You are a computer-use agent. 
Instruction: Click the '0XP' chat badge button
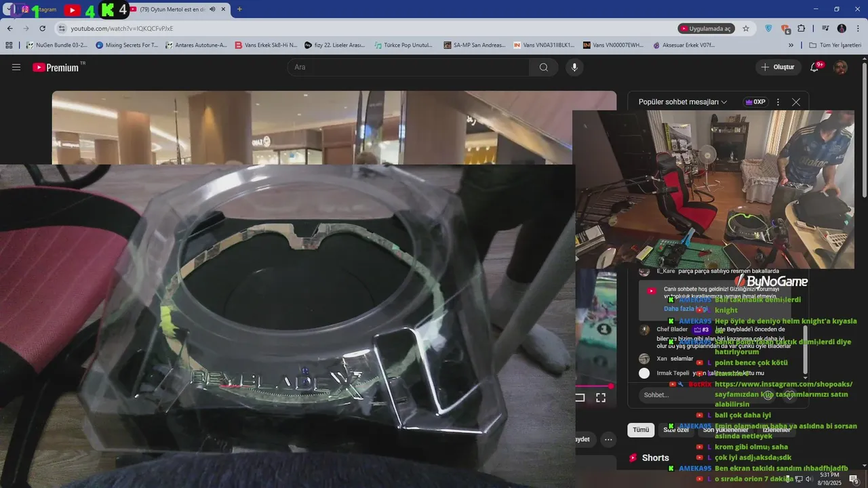[x=755, y=102]
